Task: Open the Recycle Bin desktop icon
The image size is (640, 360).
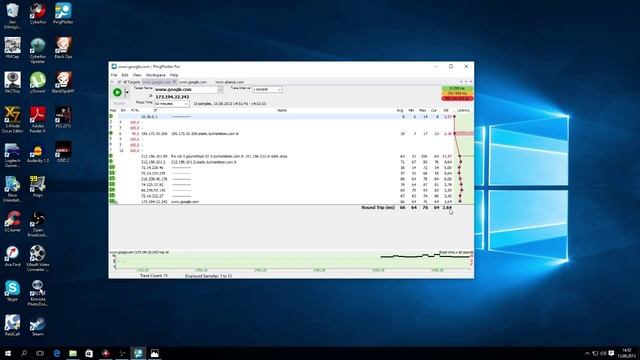Action: [12, 16]
